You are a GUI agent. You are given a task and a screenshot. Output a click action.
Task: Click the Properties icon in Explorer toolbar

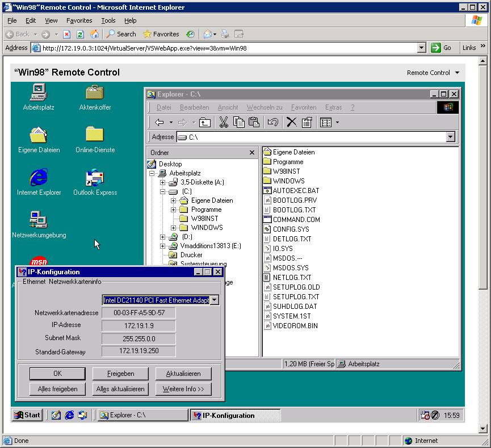pyautogui.click(x=307, y=123)
